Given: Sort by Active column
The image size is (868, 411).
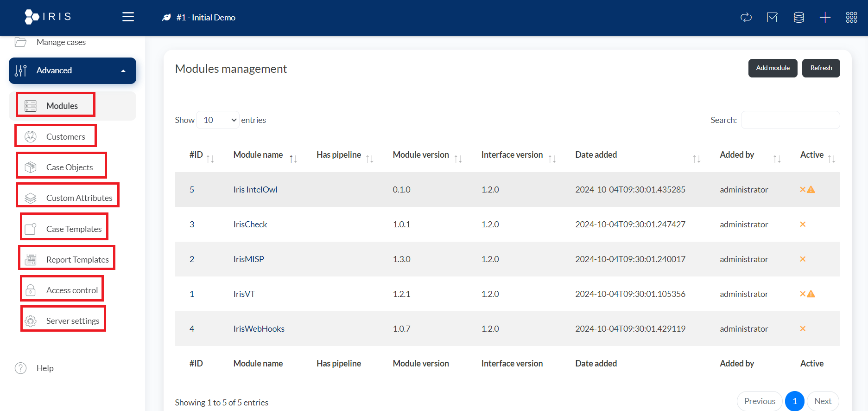Looking at the screenshot, I should click(817, 155).
